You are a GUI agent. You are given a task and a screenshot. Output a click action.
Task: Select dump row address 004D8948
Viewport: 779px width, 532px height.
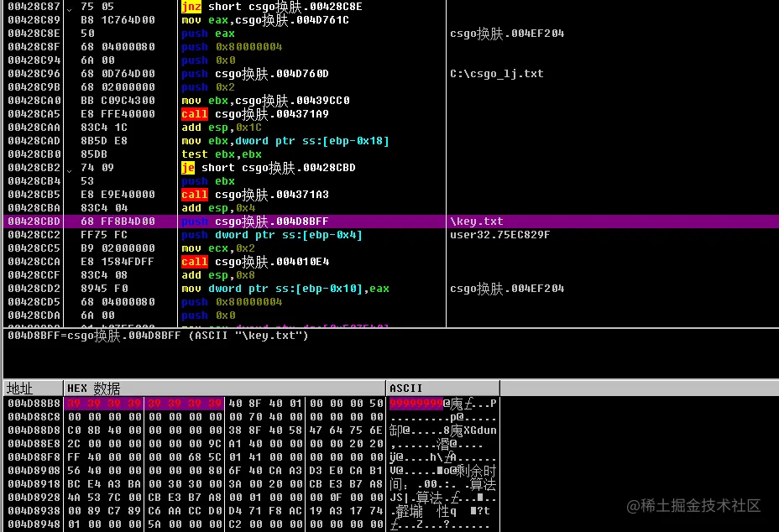34,524
